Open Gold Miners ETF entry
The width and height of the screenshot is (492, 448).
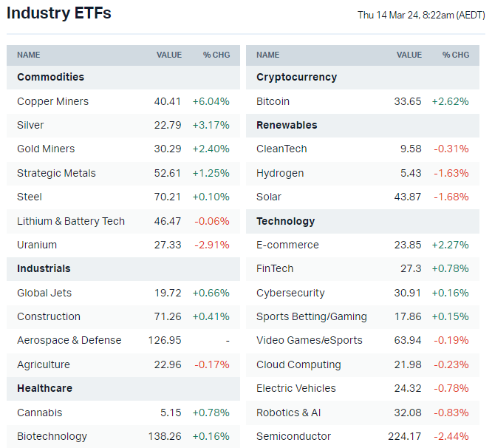tap(46, 149)
